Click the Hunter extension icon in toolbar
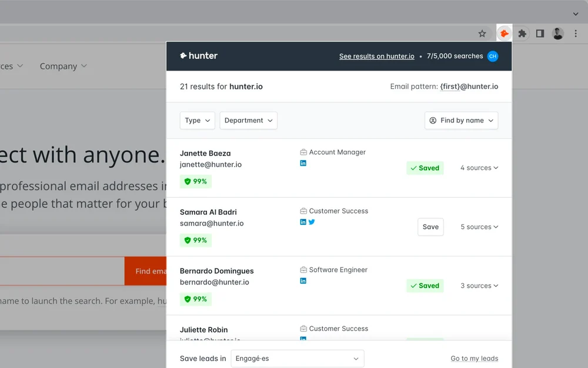 coord(504,34)
